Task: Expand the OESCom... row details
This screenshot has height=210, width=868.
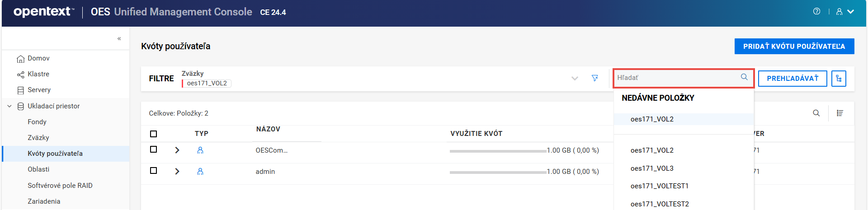Action: click(x=177, y=150)
